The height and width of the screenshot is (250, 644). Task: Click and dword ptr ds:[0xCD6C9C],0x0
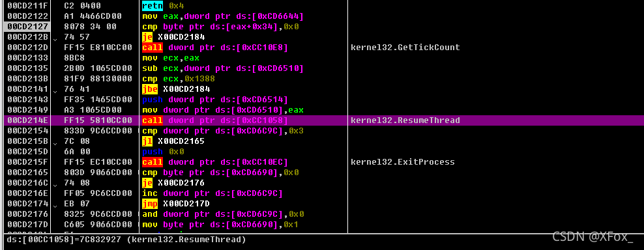pyautogui.click(x=223, y=214)
